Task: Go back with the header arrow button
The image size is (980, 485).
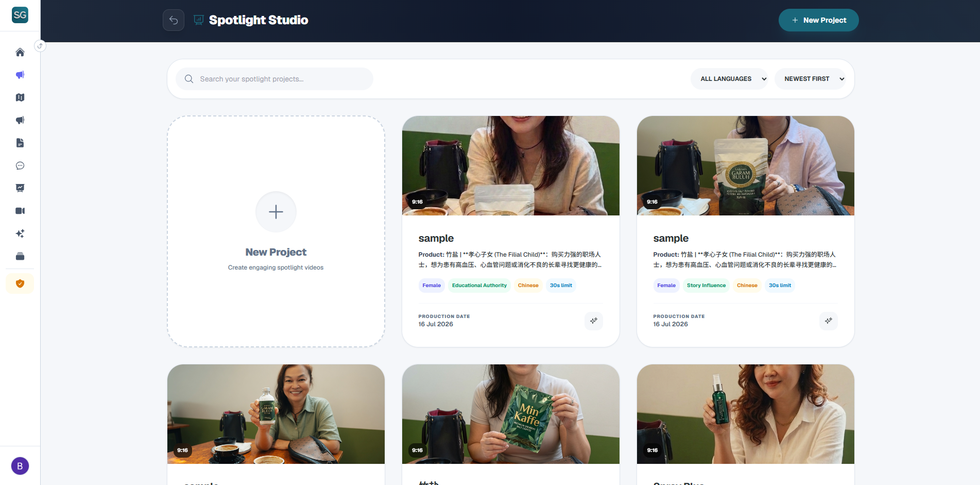Action: point(174,20)
